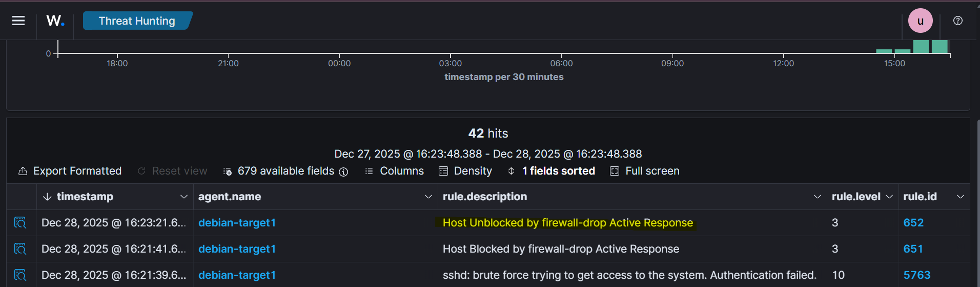Open the Density settings

pos(465,171)
